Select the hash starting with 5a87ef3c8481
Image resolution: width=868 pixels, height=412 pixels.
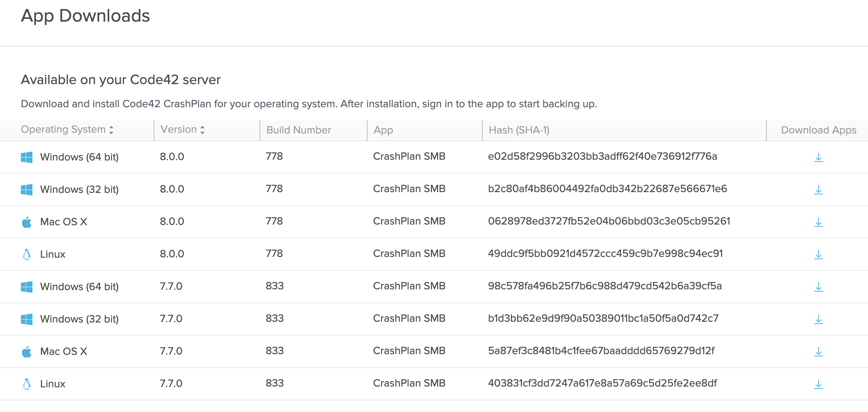pos(601,351)
